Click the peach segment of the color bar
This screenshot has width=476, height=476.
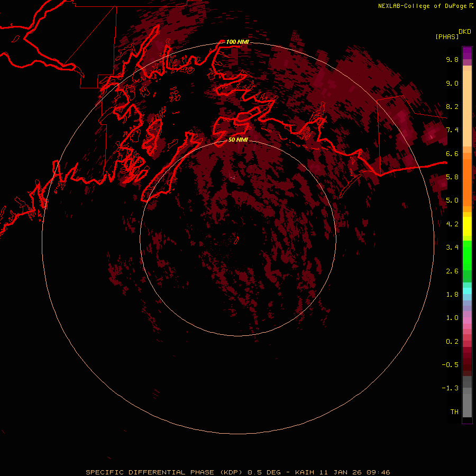467,108
